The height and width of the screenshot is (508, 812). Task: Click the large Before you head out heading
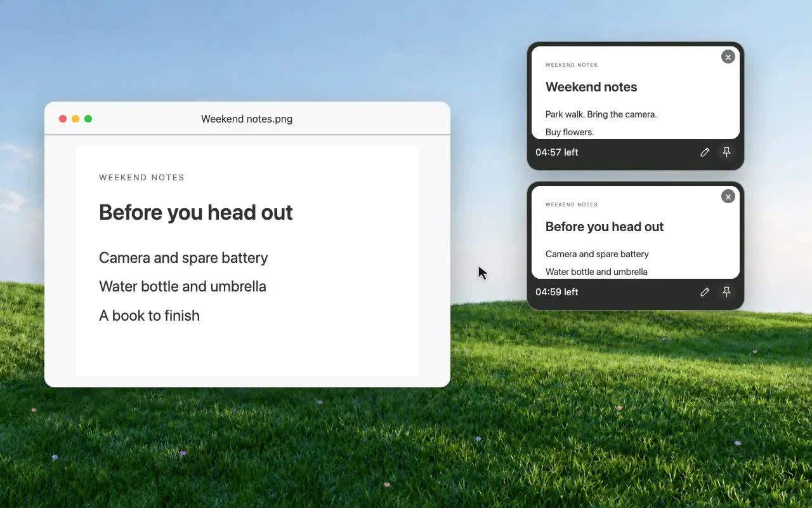pos(196,212)
